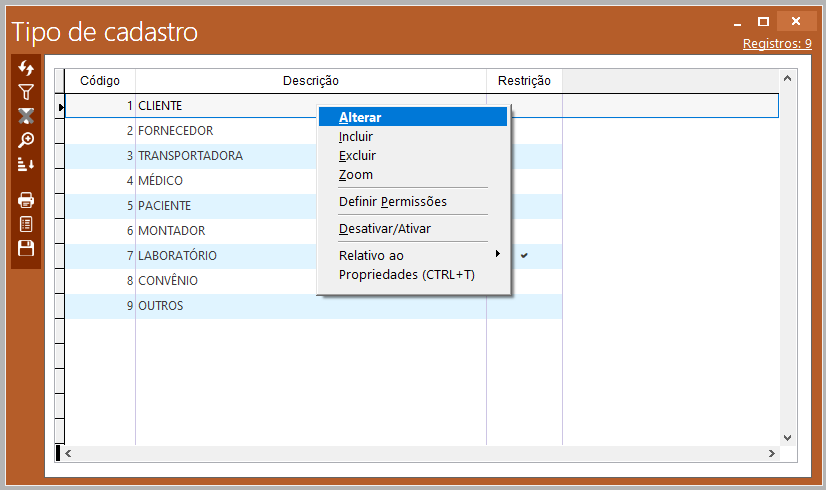Open the Registros: 9 link
Screen dimensions: 826x490
[x=777, y=44]
